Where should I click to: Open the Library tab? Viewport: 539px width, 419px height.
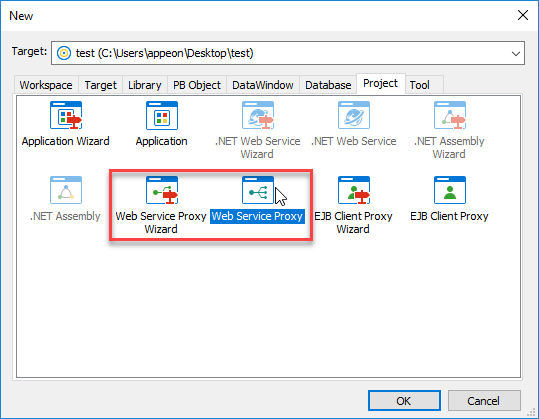point(145,85)
